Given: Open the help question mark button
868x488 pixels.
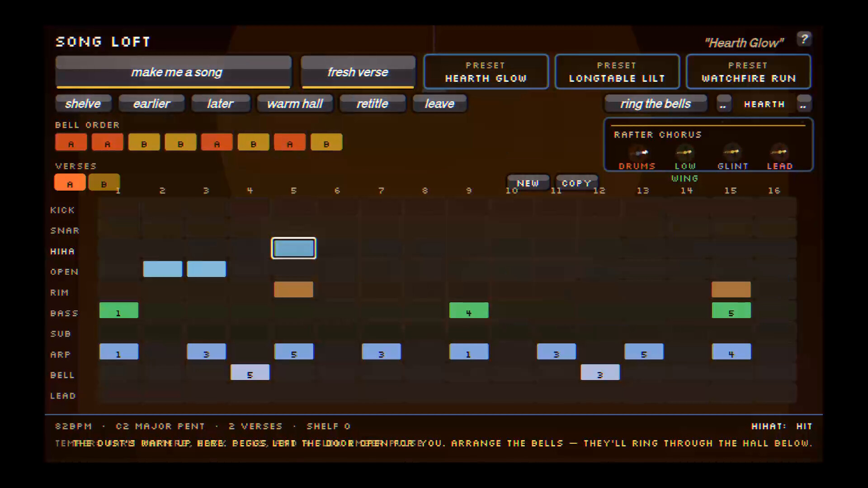Looking at the screenshot, I should point(804,39).
